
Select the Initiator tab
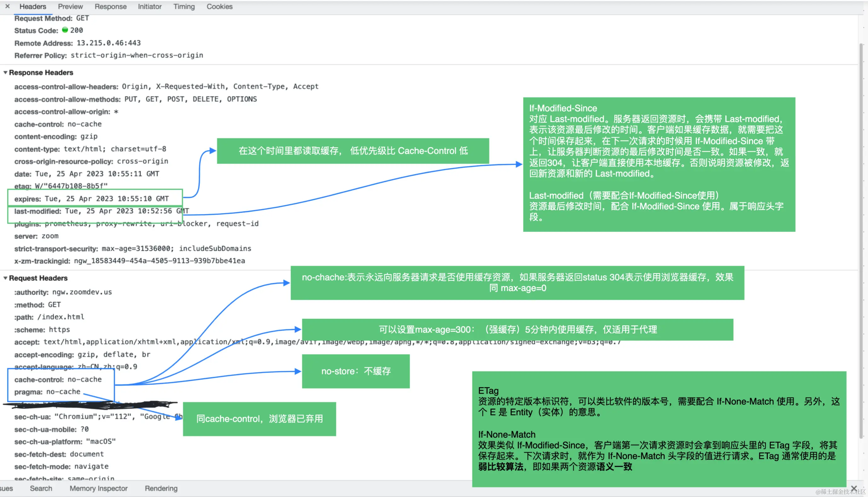150,7
